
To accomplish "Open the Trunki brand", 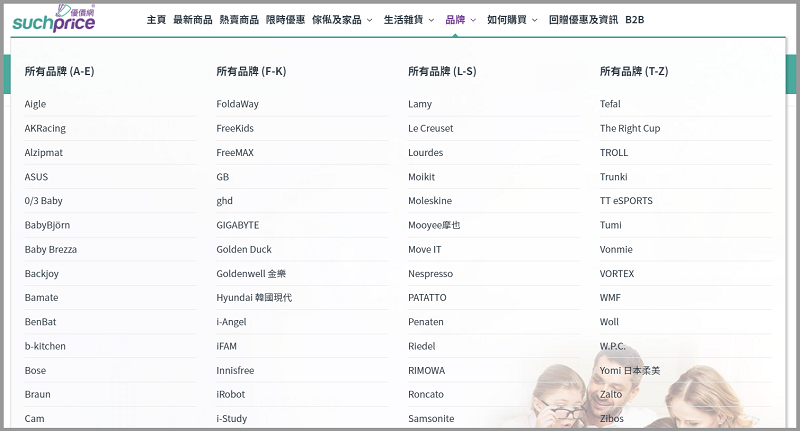I will pyautogui.click(x=614, y=177).
